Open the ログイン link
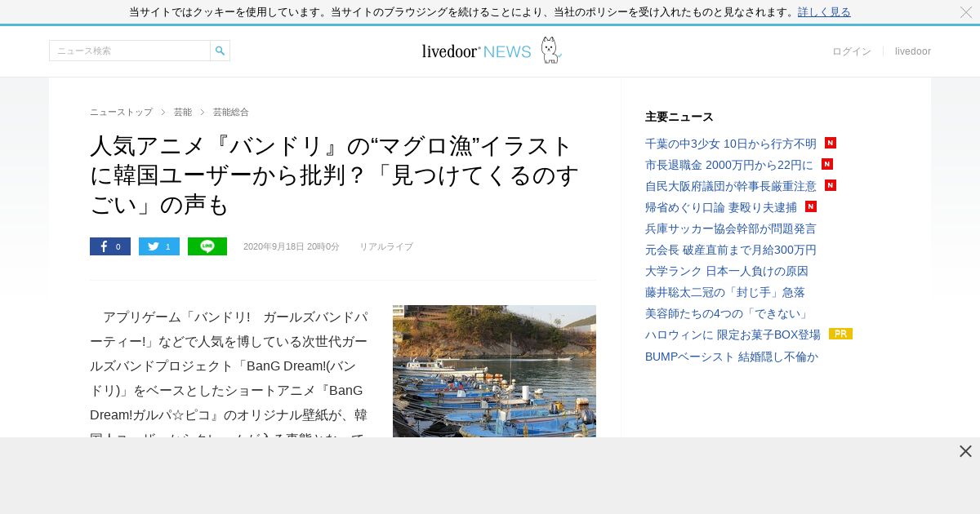 pyautogui.click(x=852, y=51)
